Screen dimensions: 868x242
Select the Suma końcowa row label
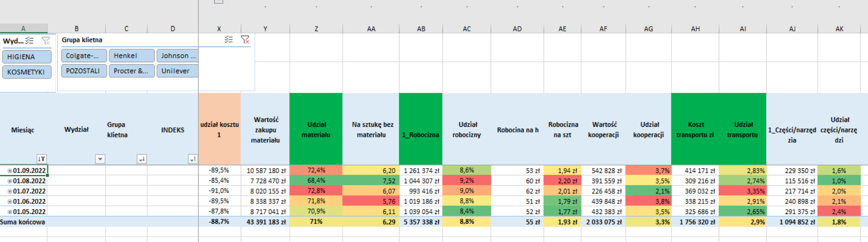pos(23,222)
